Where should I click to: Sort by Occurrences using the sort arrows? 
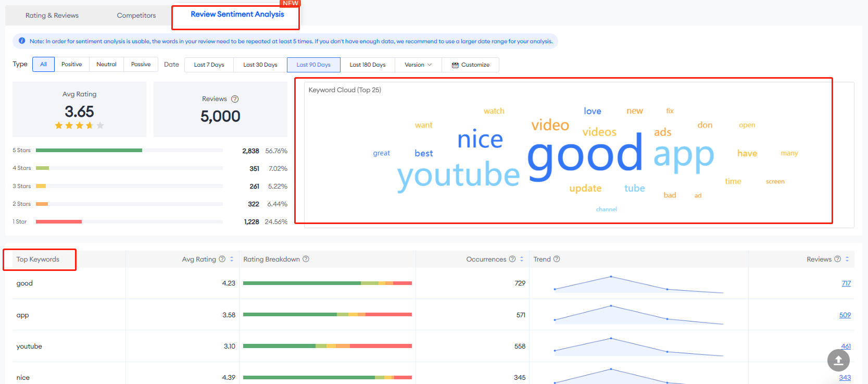(522, 259)
